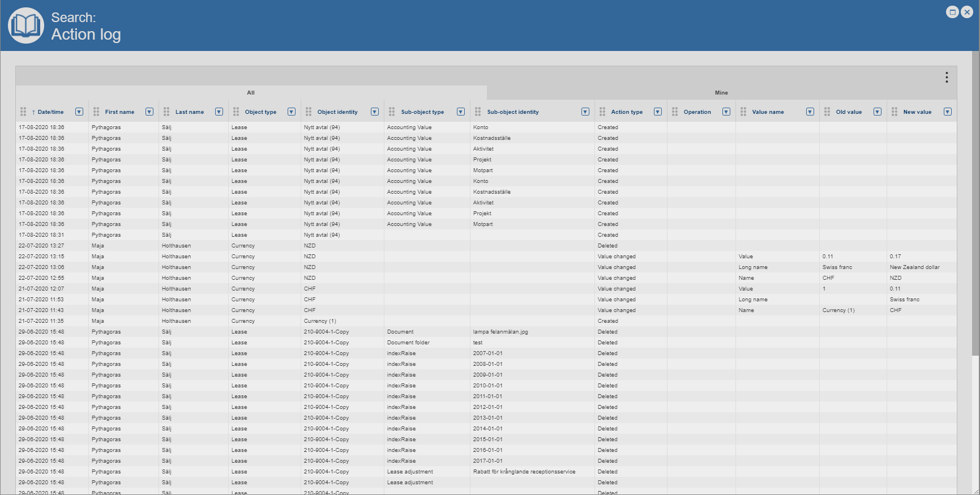The width and height of the screenshot is (980, 495).
Task: Click the Last name column drag handle
Action: point(166,112)
